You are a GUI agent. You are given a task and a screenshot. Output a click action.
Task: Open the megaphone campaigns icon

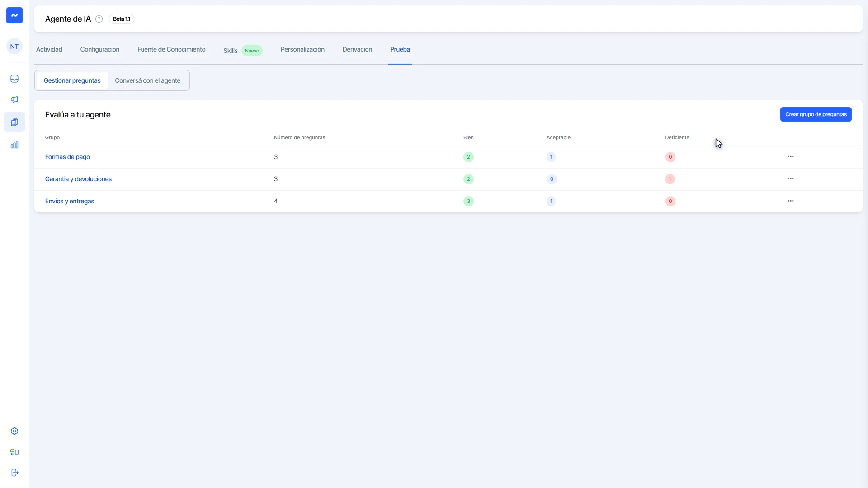[x=14, y=99]
